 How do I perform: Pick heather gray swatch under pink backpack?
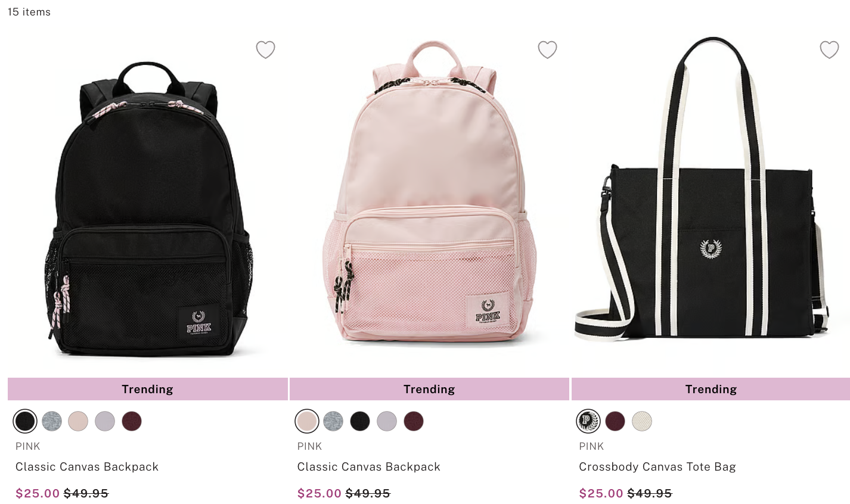(333, 421)
